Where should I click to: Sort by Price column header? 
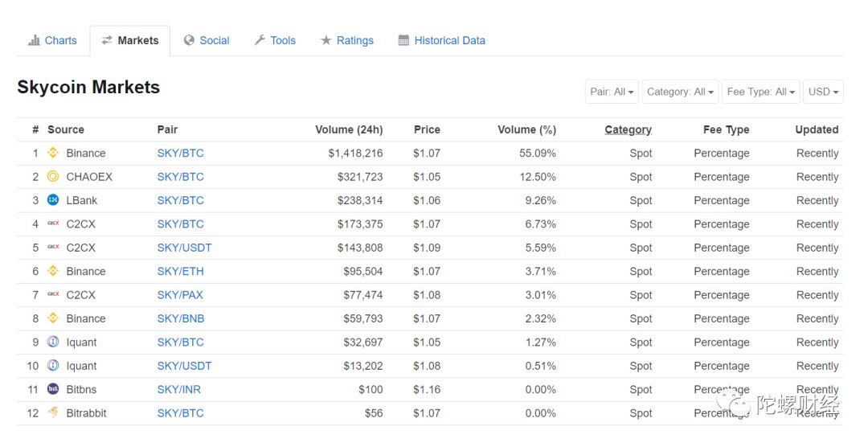(427, 129)
